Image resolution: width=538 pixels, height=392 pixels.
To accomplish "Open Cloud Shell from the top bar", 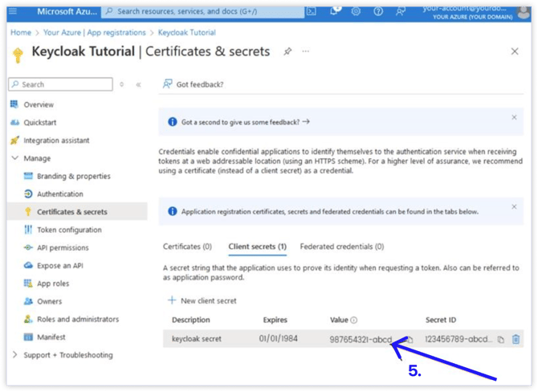I will [312, 11].
